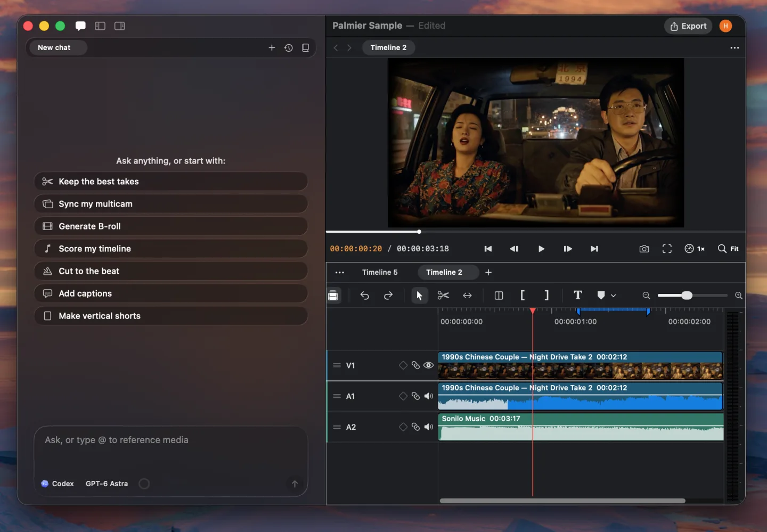Mute the A2 audio track
Image resolution: width=767 pixels, height=532 pixels.
pyautogui.click(x=429, y=427)
